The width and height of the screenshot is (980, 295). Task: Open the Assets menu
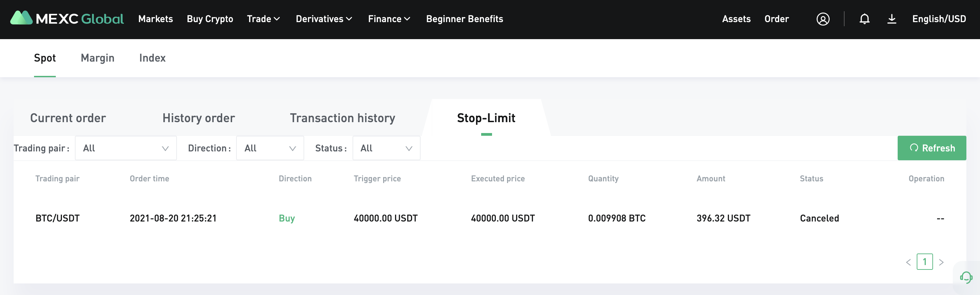point(736,19)
